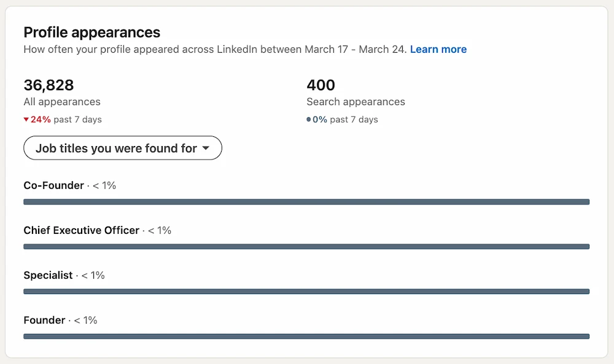
Task: Click the All appearances label
Action: coord(61,102)
